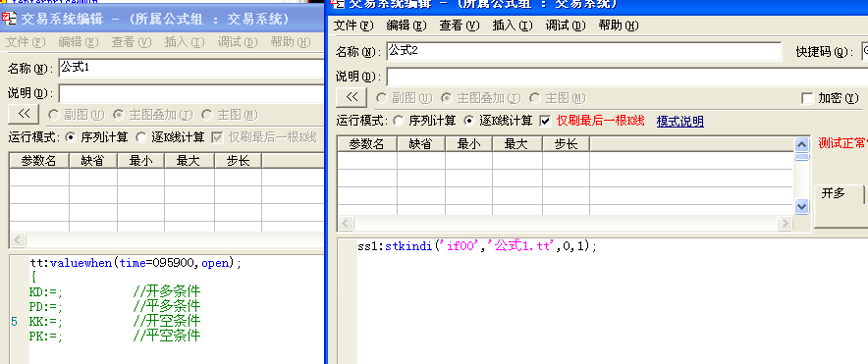Click the << collapse button in 公式1 window
Image resolution: width=868 pixels, height=364 pixels.
pos(24,114)
